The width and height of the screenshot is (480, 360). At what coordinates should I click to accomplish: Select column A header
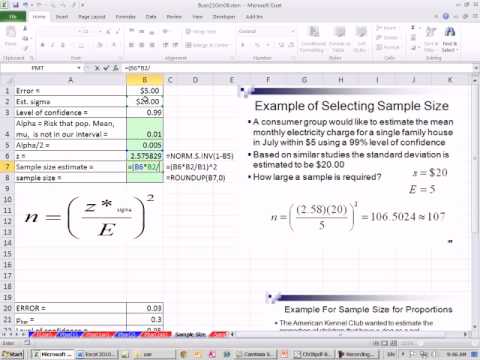[x=70, y=80]
